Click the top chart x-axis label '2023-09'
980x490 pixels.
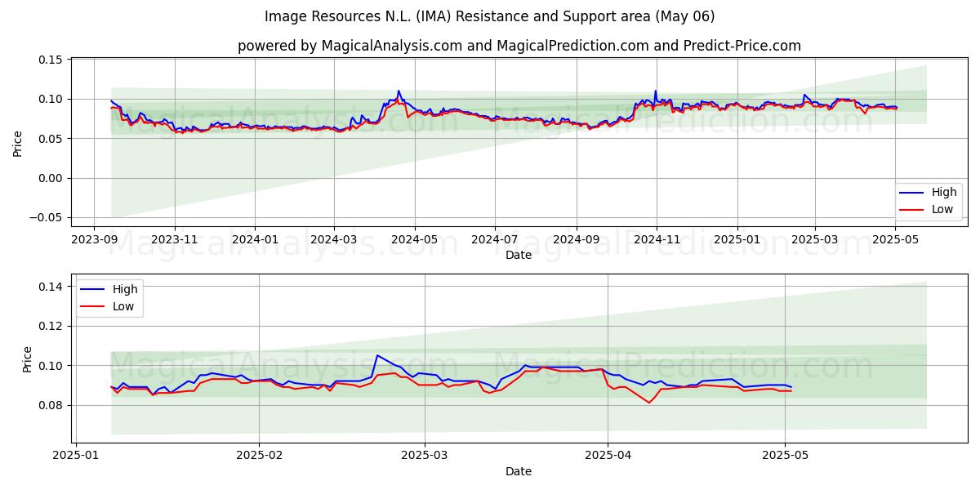(93, 238)
